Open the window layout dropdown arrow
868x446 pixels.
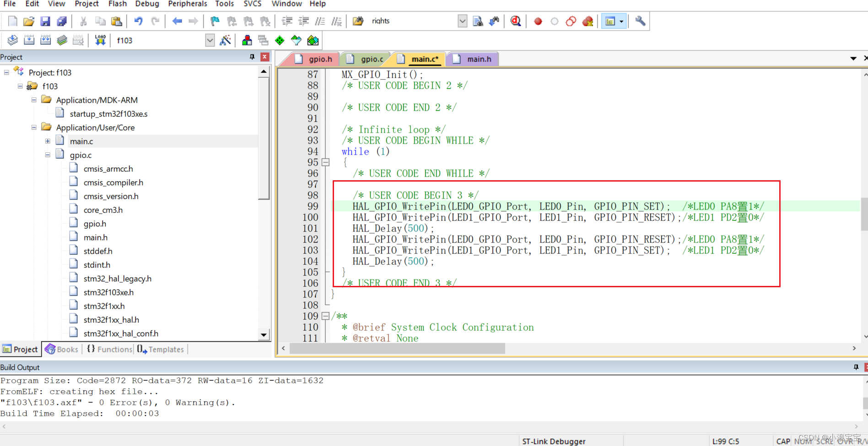tap(621, 21)
